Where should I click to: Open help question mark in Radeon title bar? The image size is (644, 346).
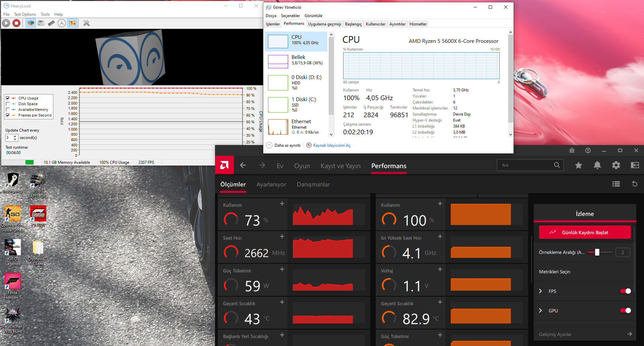point(588,151)
